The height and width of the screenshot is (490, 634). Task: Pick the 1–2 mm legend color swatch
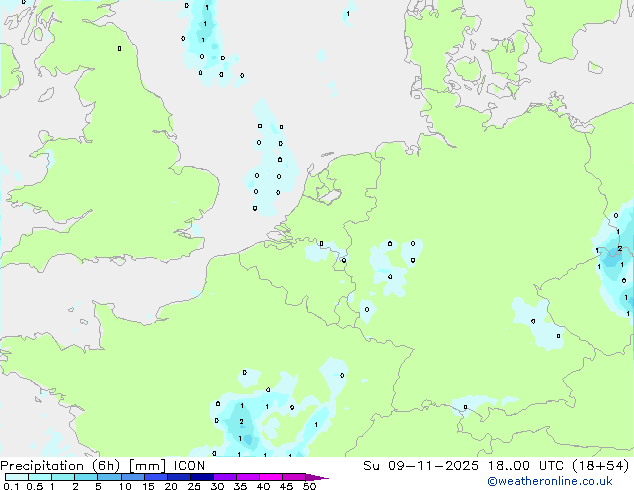(63, 477)
